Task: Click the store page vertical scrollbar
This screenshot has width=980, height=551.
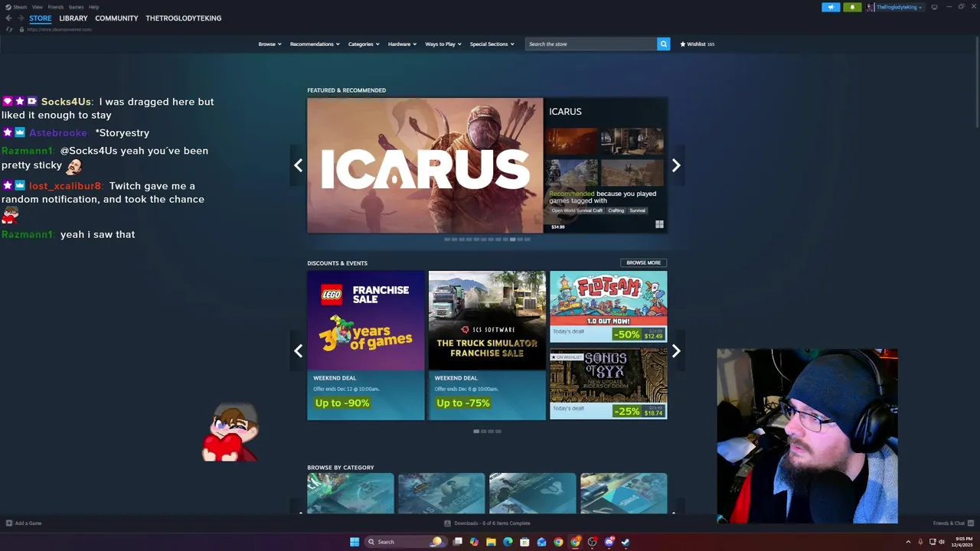Action: pyautogui.click(x=977, y=81)
